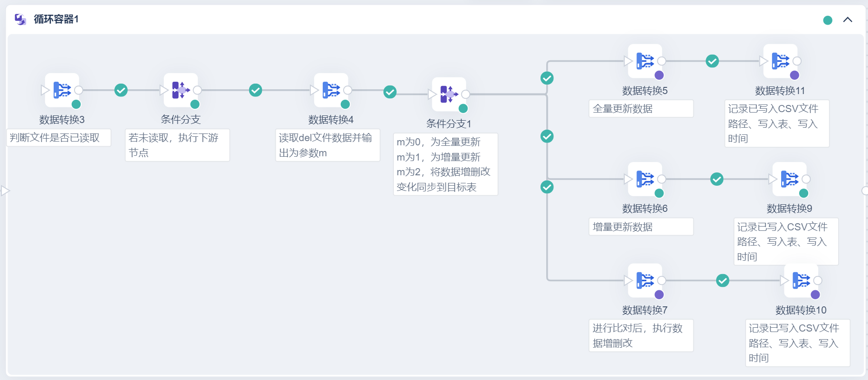Select the 数据转换10 node icon

801,280
